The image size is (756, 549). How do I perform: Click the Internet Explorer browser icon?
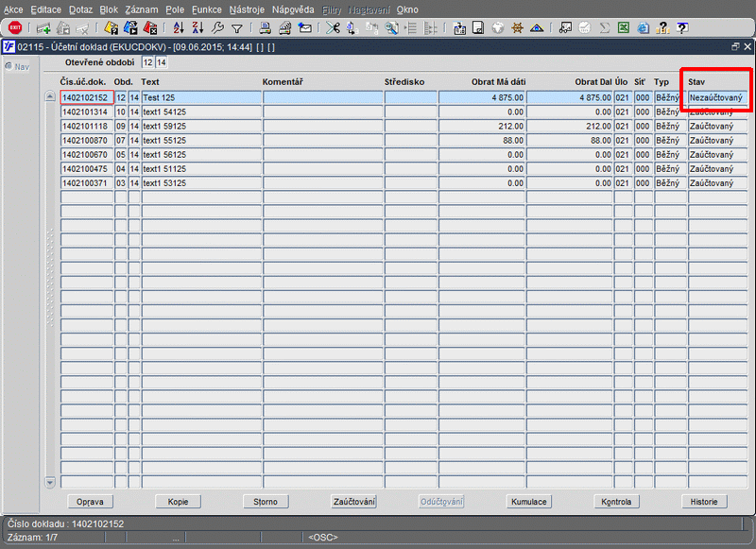coord(644,28)
